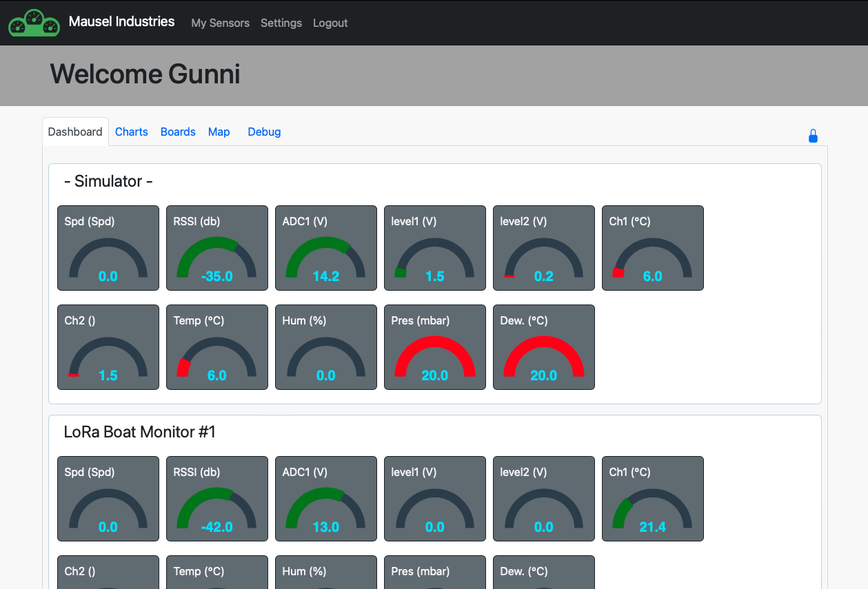Open the Settings menu
868x589 pixels.
(281, 23)
